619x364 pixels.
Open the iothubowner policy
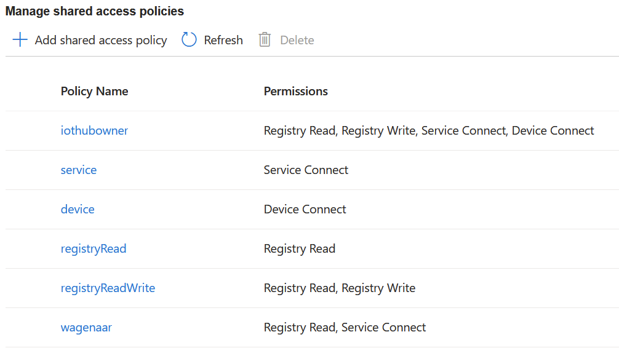[x=94, y=130]
